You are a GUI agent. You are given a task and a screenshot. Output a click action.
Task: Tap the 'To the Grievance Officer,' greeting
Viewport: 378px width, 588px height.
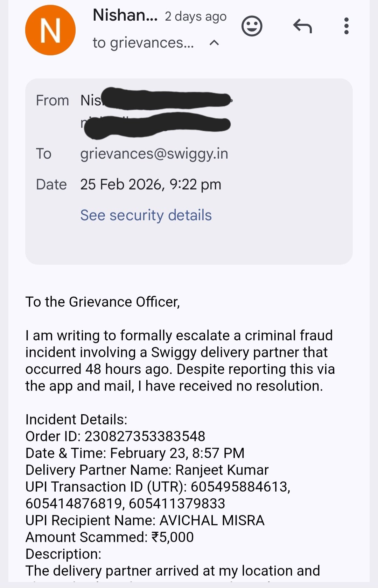[103, 302]
